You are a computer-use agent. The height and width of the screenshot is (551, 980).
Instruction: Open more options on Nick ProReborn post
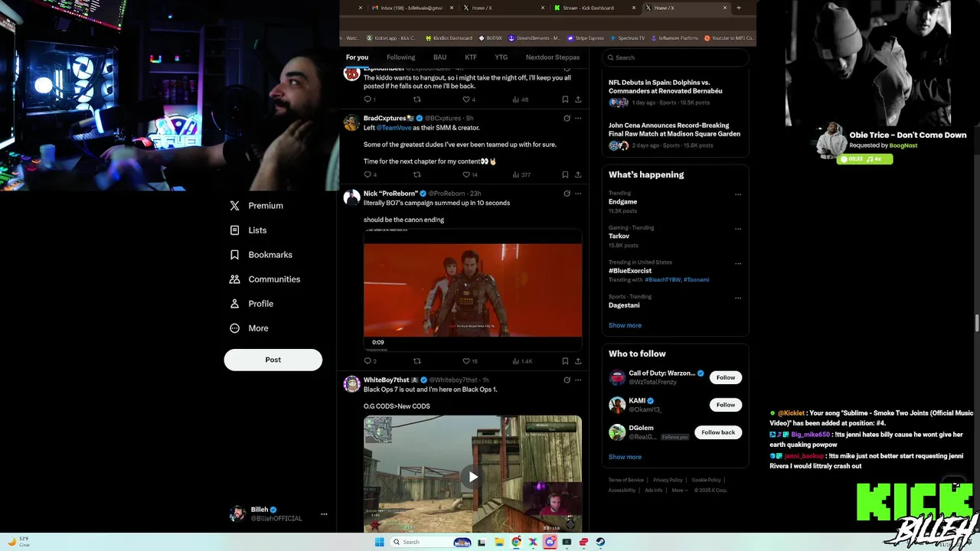point(578,194)
